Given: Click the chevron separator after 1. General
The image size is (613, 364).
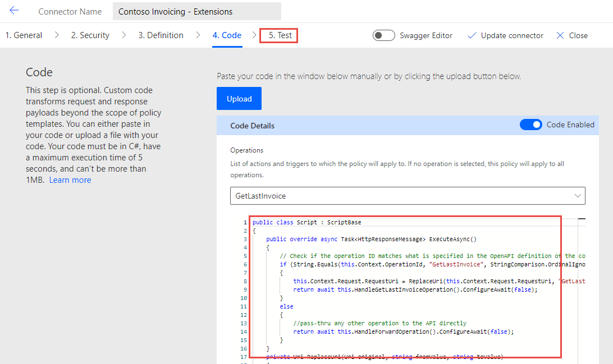Looking at the screenshot, I should 56,35.
